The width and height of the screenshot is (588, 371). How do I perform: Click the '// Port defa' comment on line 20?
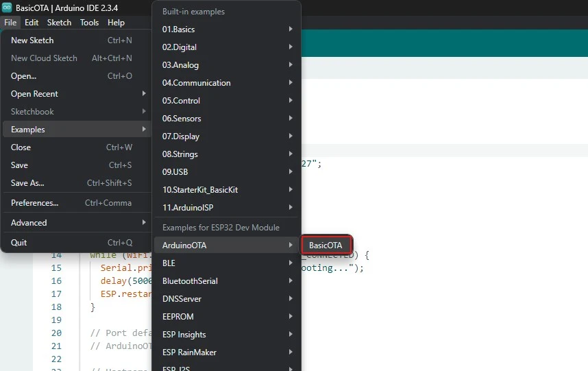click(x=121, y=333)
